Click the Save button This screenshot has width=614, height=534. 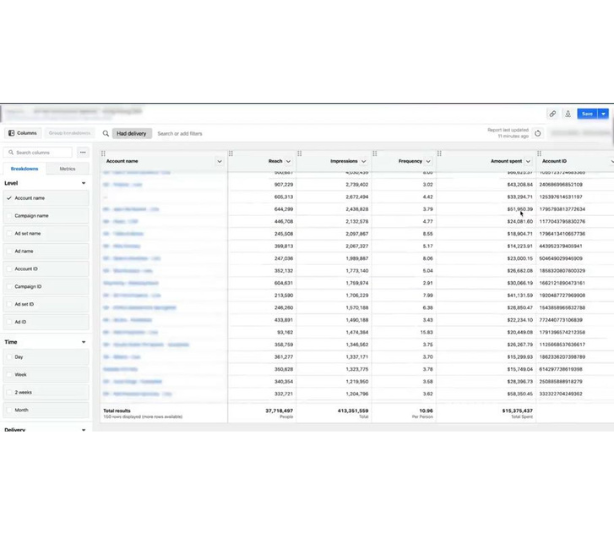click(586, 114)
